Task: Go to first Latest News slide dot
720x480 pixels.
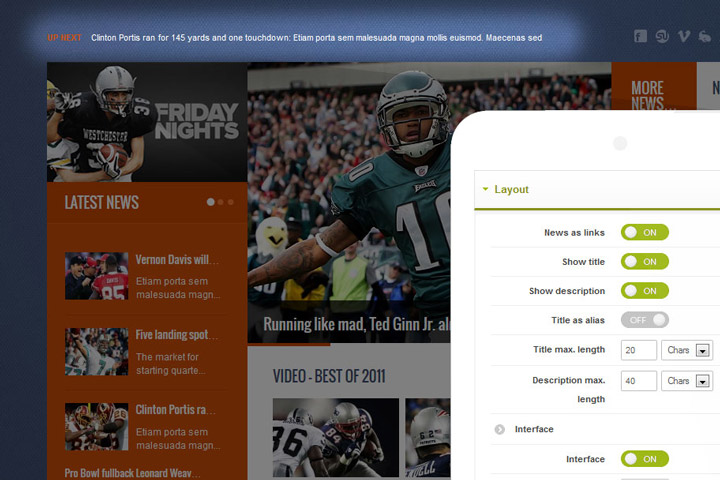Action: (210, 202)
